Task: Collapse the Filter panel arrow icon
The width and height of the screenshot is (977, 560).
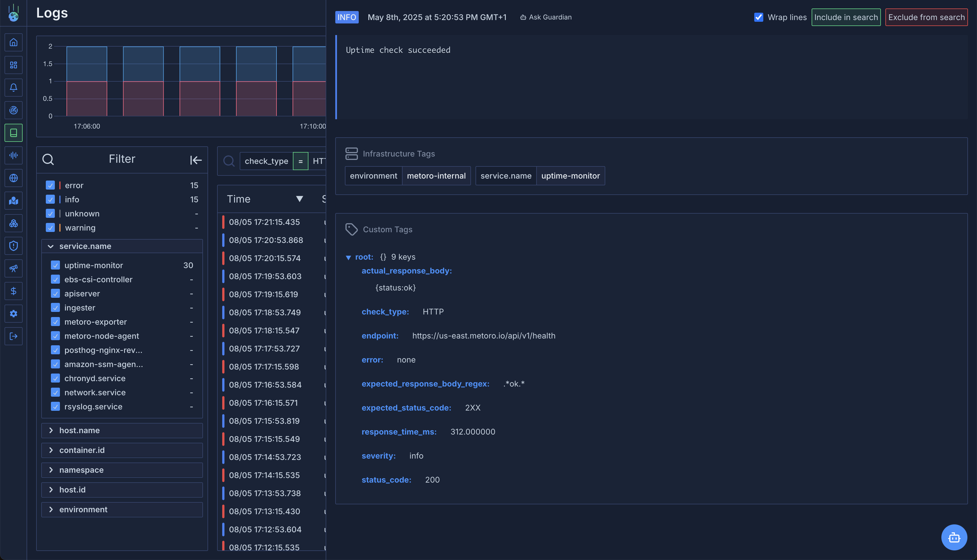Action: pos(195,160)
